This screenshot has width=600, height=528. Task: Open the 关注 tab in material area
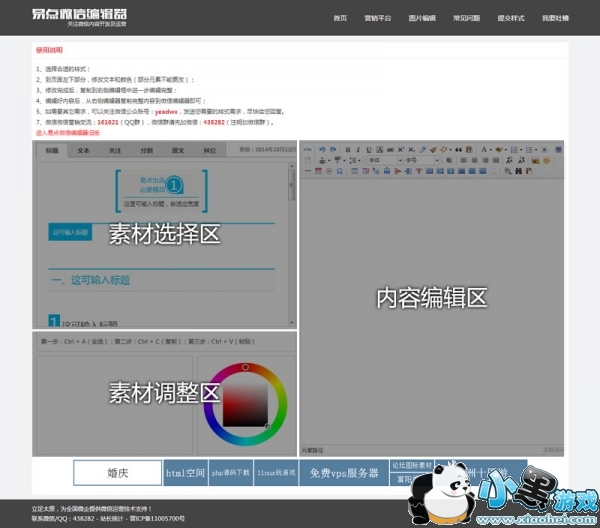[115, 150]
